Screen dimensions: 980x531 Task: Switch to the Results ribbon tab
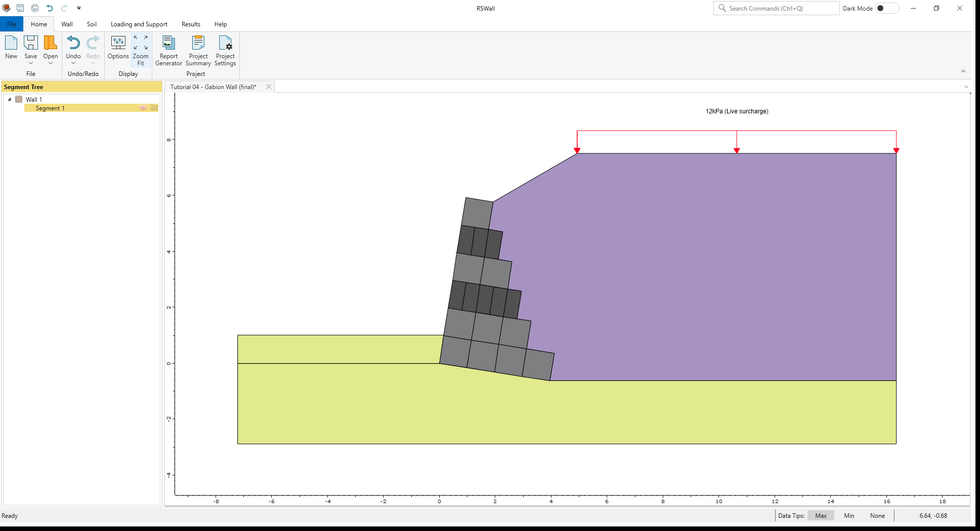pos(191,24)
